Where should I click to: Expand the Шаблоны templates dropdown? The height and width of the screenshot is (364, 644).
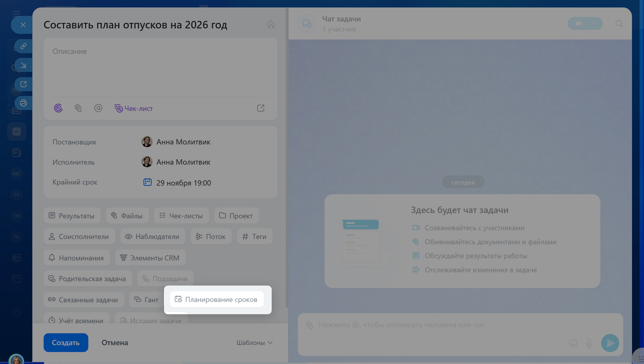(254, 343)
